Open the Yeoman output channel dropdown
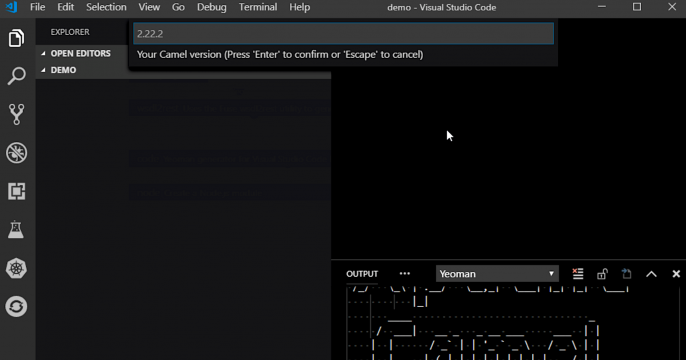Screen dimensions: 686x360 [x=497, y=274]
